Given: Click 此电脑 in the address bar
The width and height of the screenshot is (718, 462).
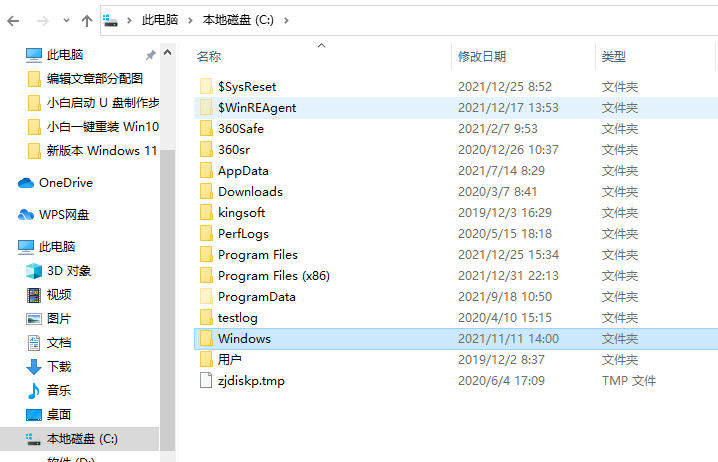Looking at the screenshot, I should pyautogui.click(x=158, y=20).
